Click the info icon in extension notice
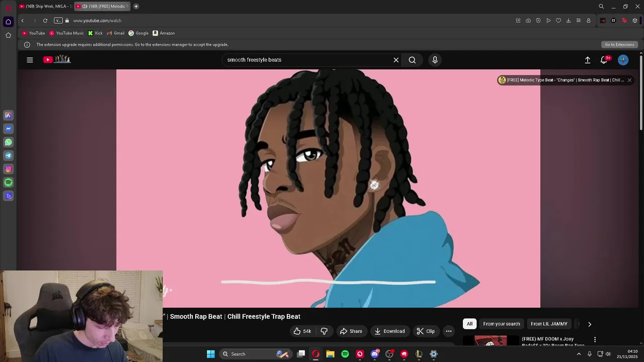This screenshot has height=362, width=644. pos(27,45)
